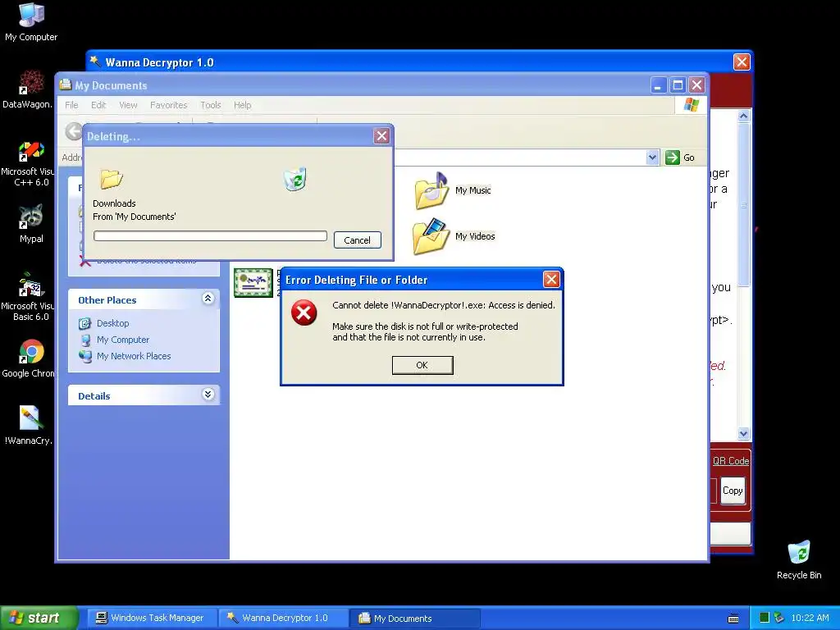Click OK in the error dialog

click(422, 365)
